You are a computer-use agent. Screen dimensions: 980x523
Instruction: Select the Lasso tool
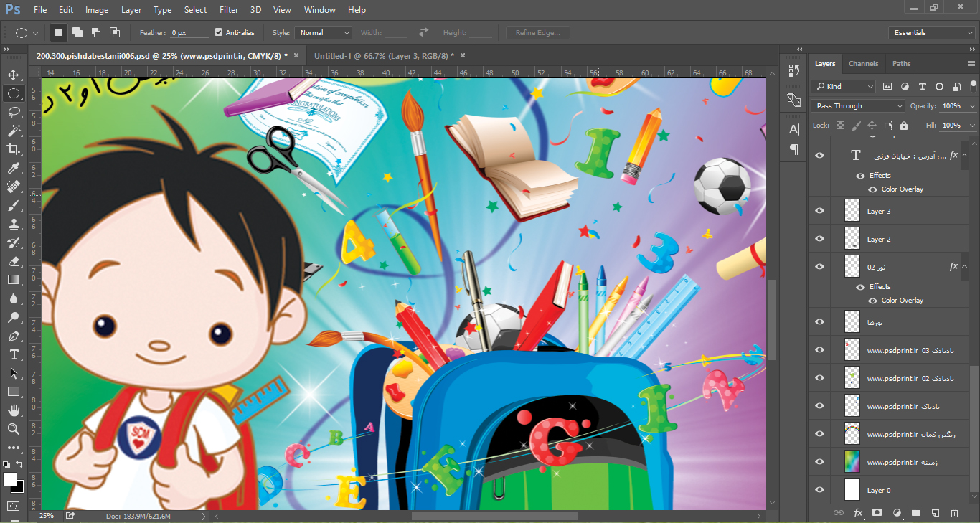[x=13, y=112]
